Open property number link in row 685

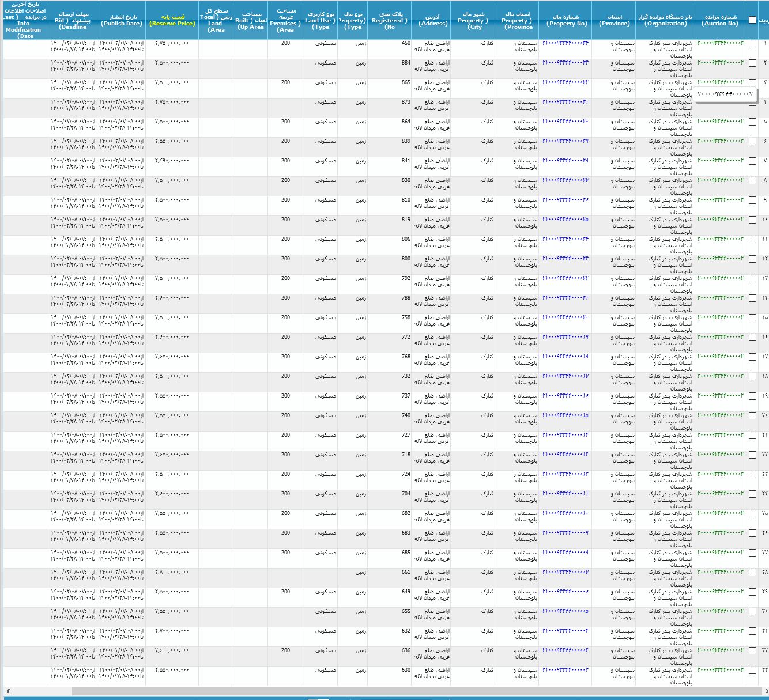[566, 553]
